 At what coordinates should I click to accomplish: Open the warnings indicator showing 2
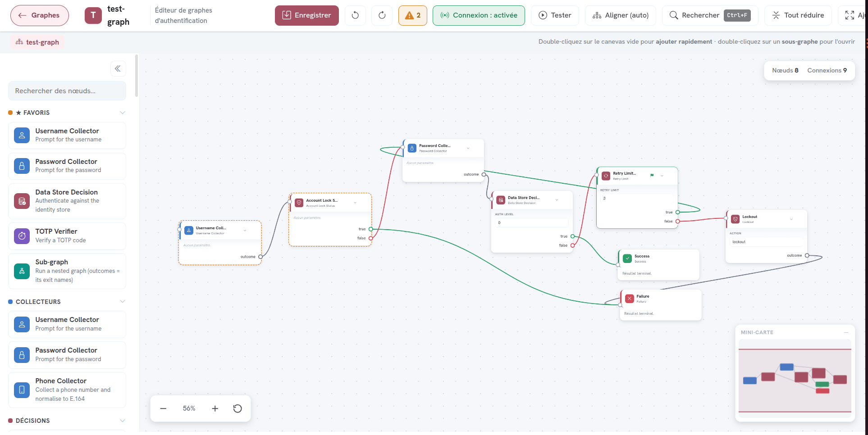[413, 15]
